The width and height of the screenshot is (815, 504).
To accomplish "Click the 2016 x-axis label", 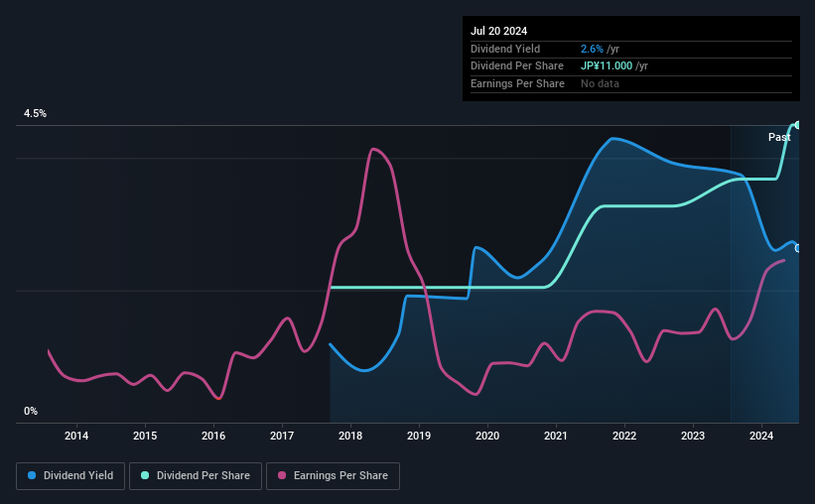I will 213,436.
